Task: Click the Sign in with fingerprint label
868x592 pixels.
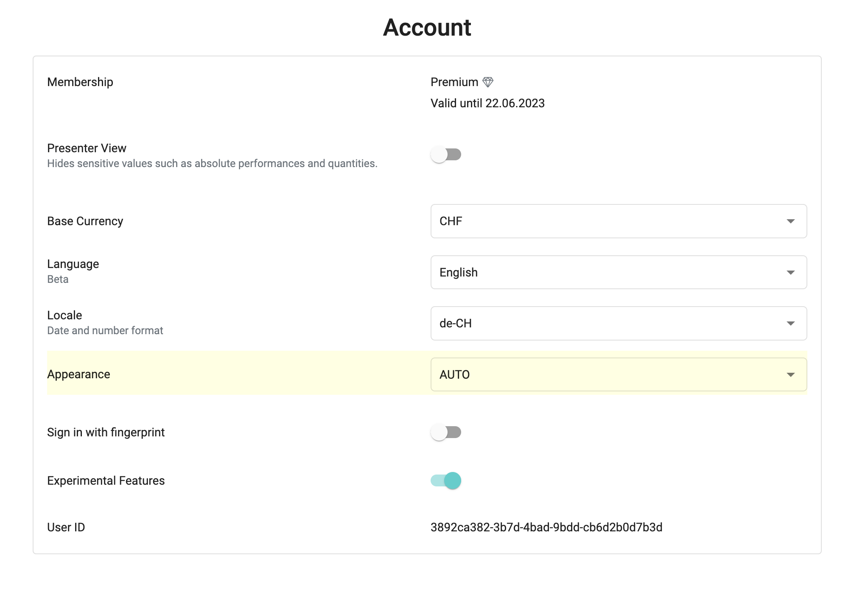Action: [x=106, y=432]
